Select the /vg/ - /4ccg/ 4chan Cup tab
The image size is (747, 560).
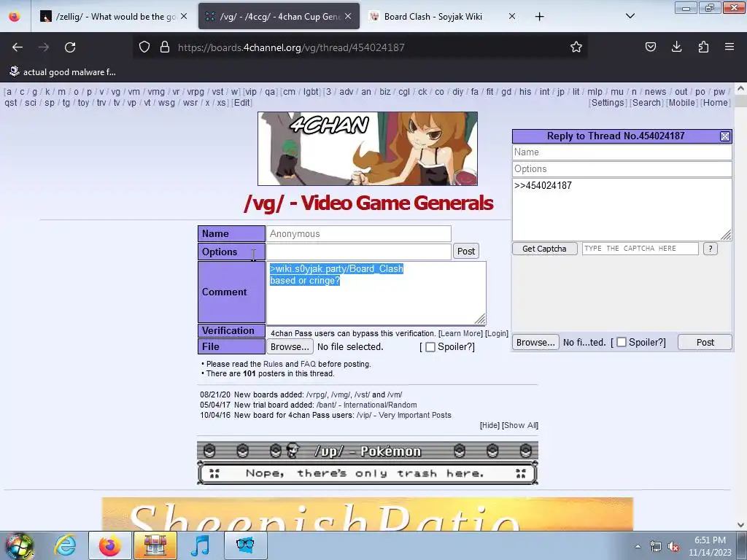click(x=279, y=17)
